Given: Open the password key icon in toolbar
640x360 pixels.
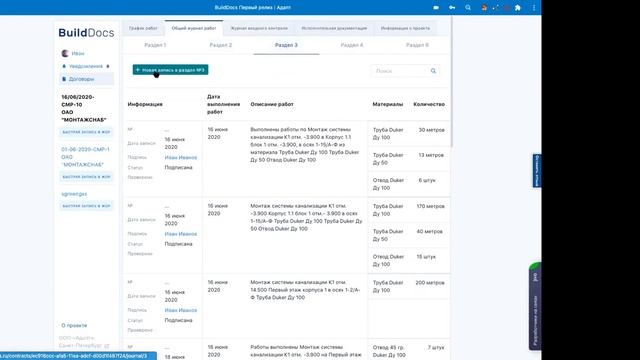Looking at the screenshot, I should pos(452,7).
